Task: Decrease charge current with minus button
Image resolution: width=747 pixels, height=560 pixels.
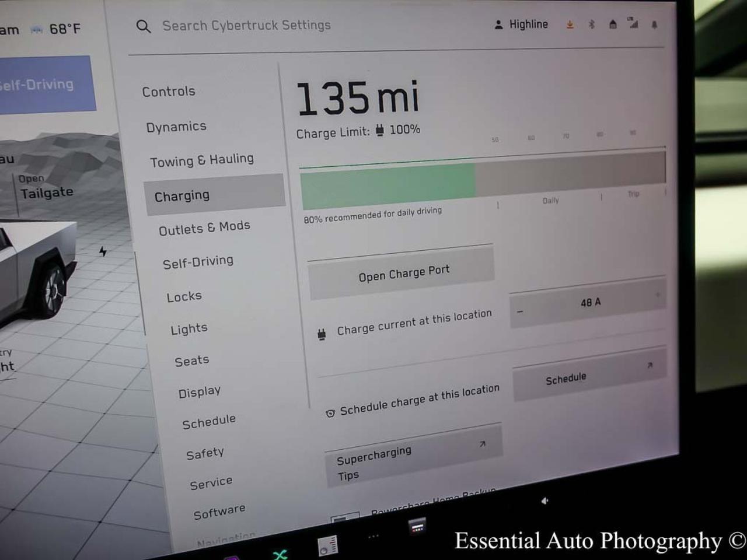Action: (x=519, y=311)
